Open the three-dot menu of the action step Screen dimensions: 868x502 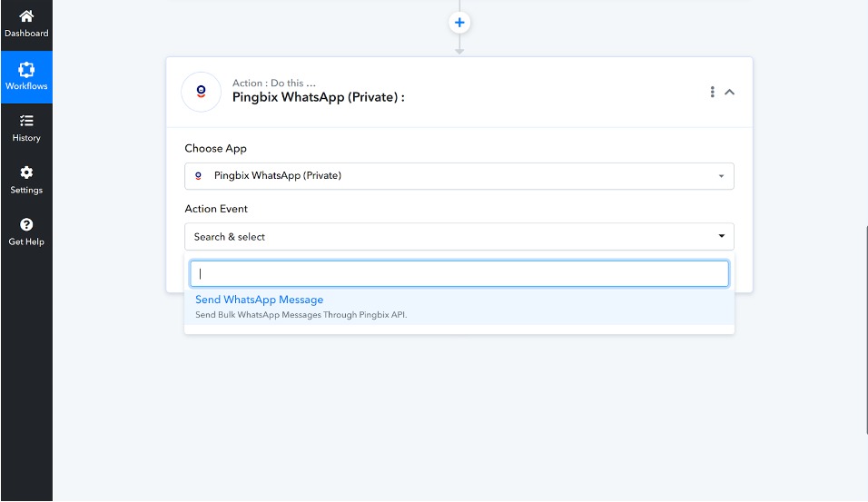(712, 92)
